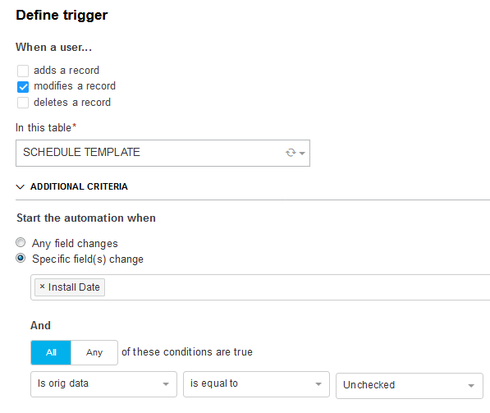Click the ADDITIONAL CRITERIA section header
Screen dimensions: 490x413
click(79, 187)
